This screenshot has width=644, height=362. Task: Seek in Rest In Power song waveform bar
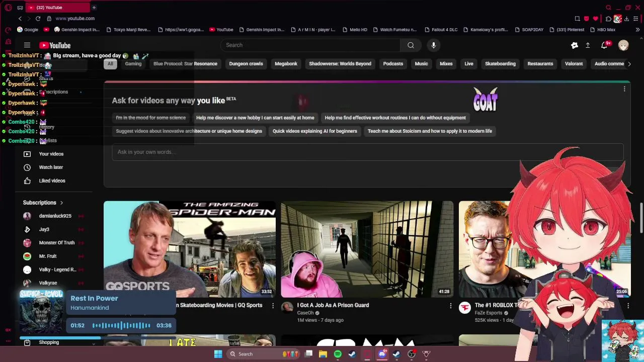121,325
